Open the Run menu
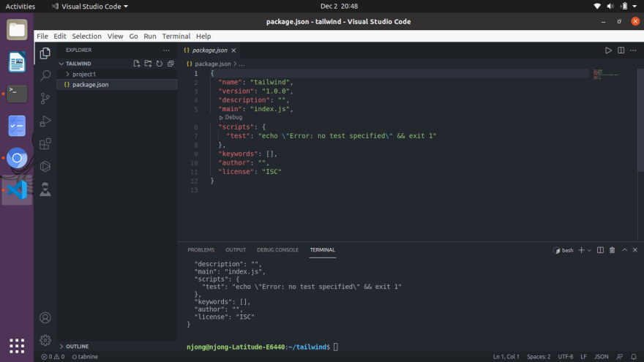The image size is (644, 362). 150,36
